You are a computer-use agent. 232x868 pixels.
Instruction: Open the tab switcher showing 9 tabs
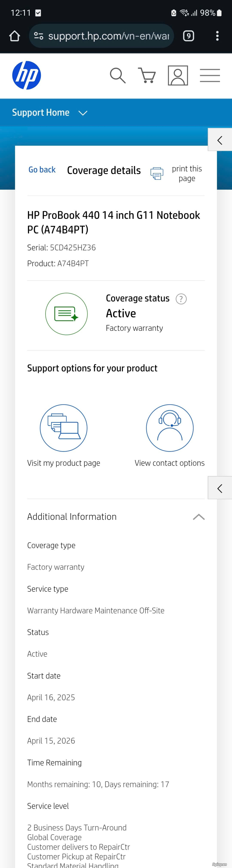(x=188, y=36)
